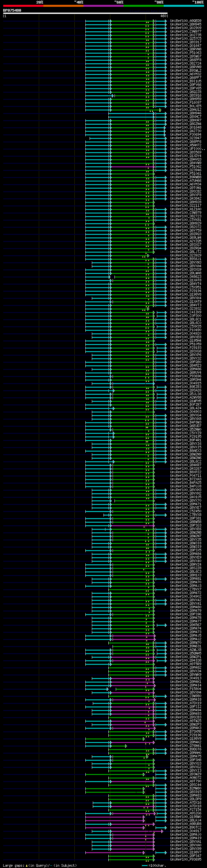Select hit label UniRef100_C7BVX7
Screen dimensions: 207x868
point(186,590)
